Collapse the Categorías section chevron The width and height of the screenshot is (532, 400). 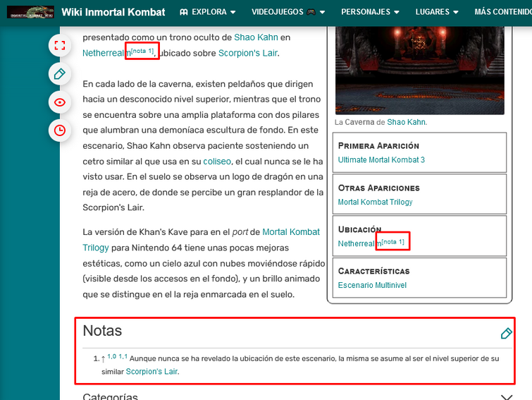tap(507, 397)
